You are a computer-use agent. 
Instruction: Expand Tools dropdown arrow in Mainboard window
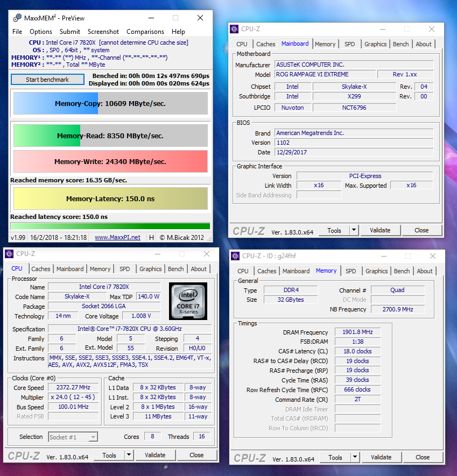coord(354,230)
